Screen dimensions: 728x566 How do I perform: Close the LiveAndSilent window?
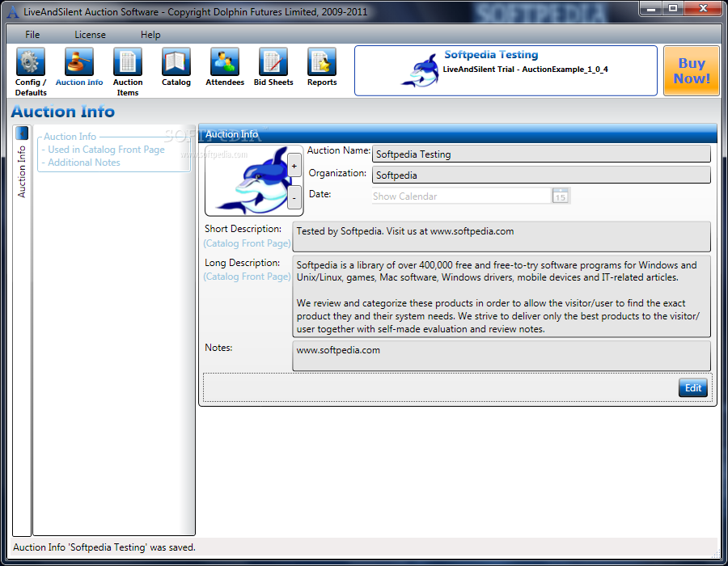point(703,8)
